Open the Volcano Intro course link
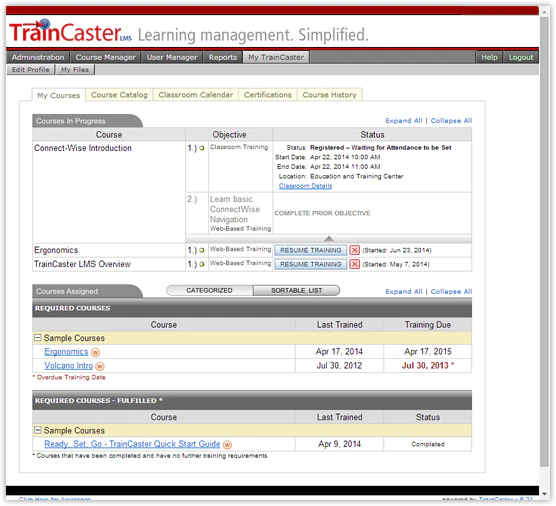 [68, 366]
